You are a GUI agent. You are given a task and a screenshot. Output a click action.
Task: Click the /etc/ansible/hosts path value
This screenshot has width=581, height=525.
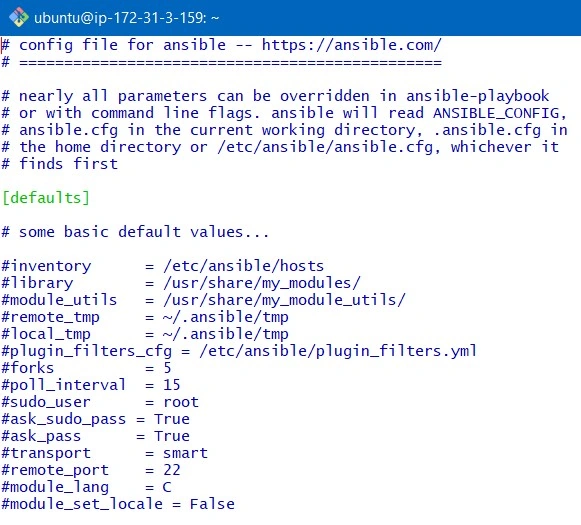(x=243, y=266)
